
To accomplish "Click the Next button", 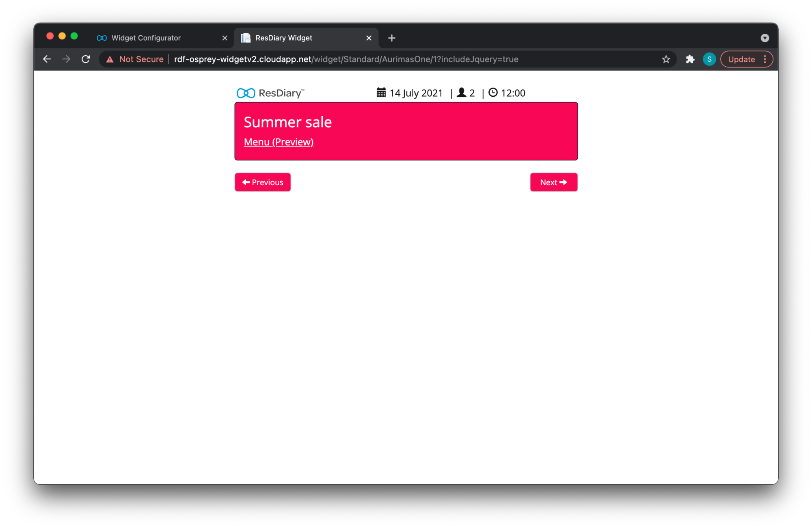I will (x=553, y=182).
